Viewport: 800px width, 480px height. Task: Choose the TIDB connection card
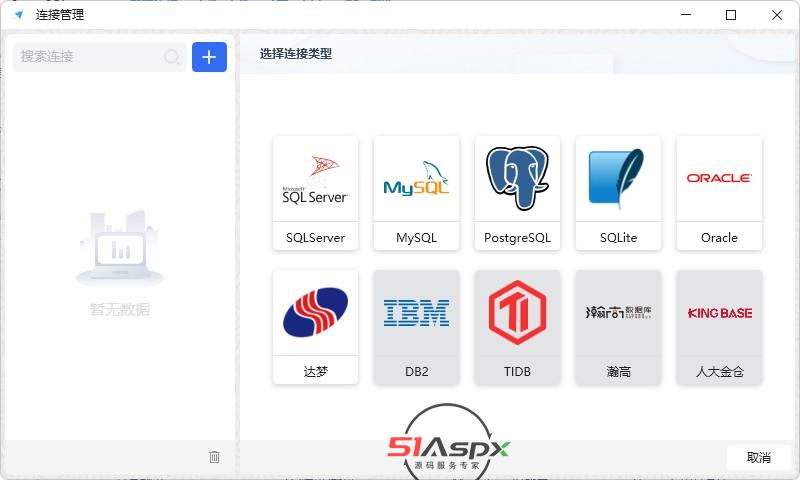coord(517,327)
